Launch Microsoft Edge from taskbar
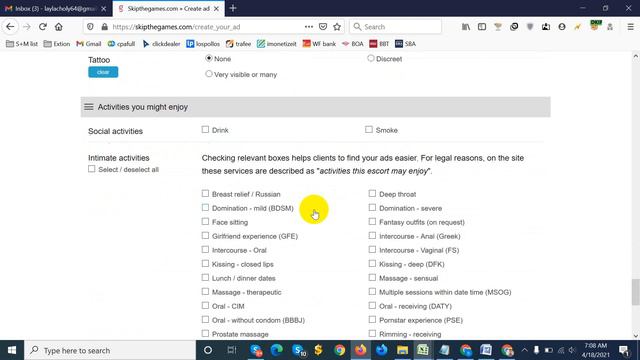 click(x=277, y=350)
